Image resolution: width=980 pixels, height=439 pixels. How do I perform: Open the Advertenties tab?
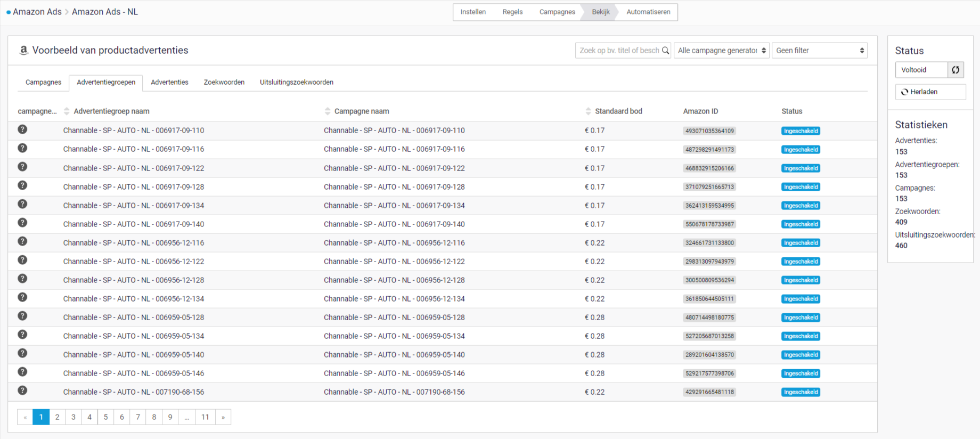point(169,82)
